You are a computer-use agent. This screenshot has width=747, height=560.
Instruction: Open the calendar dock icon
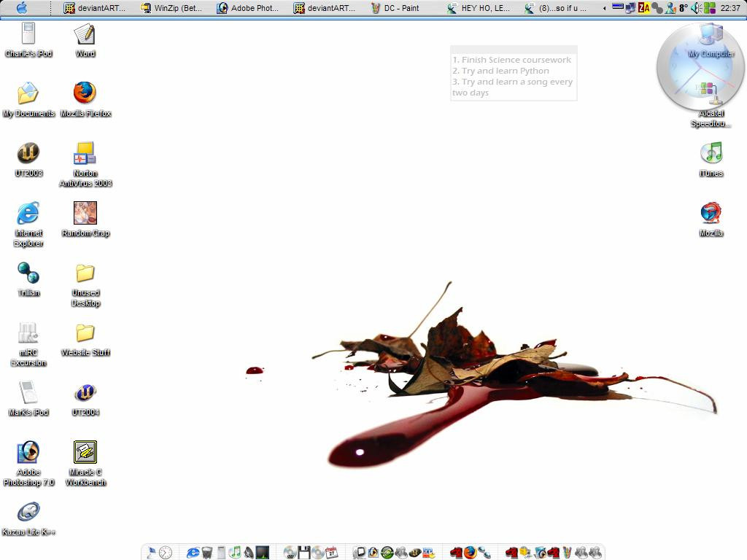point(332,553)
